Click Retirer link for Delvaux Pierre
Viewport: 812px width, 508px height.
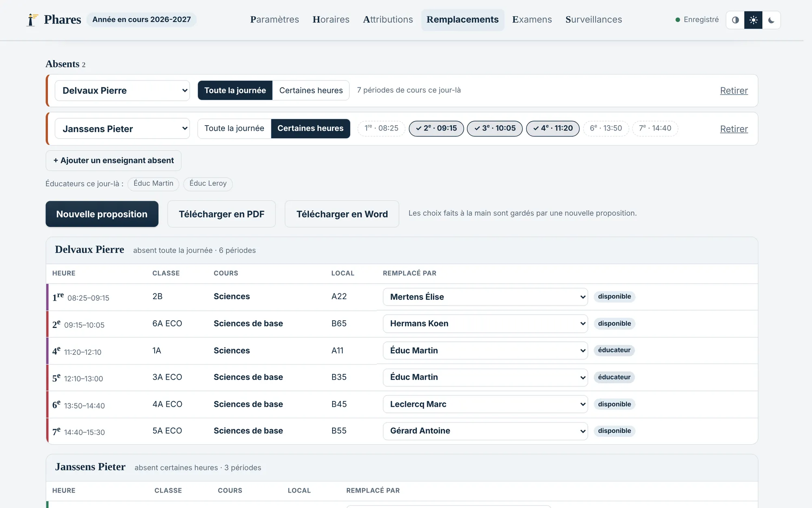pyautogui.click(x=734, y=91)
